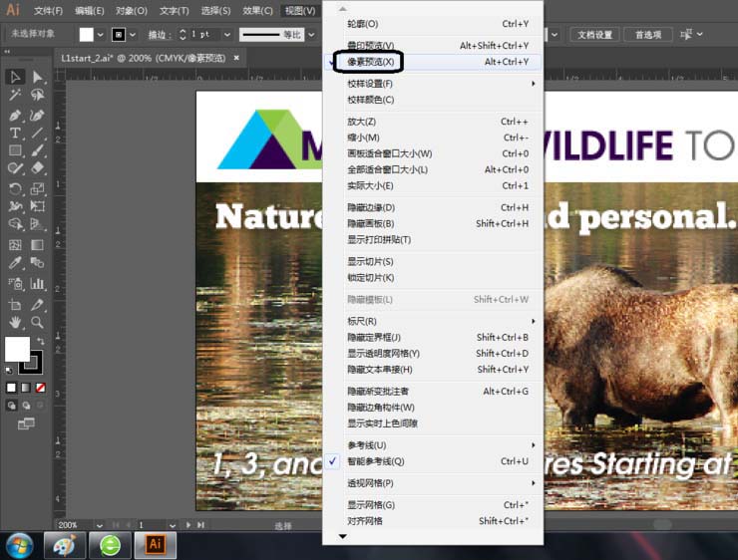The image size is (738, 560).
Task: Expand Guides (参考线) submenu
Action: (x=432, y=445)
